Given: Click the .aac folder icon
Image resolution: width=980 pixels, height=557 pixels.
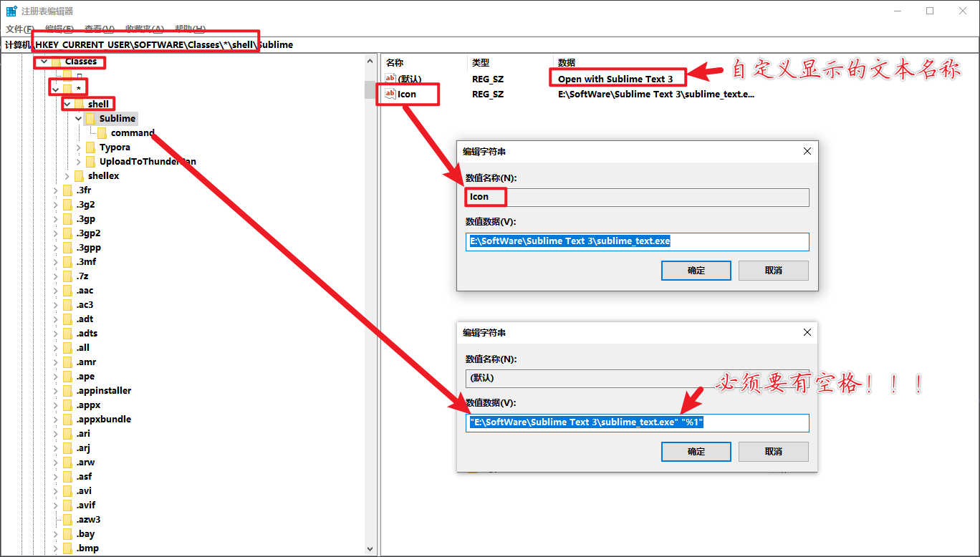Looking at the screenshot, I should coord(67,290).
